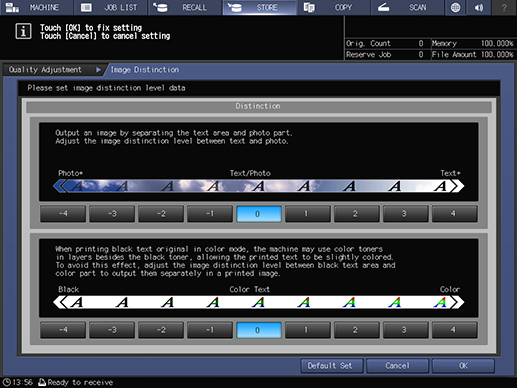Click the Photo+ to Text+ sample scale

click(x=259, y=186)
